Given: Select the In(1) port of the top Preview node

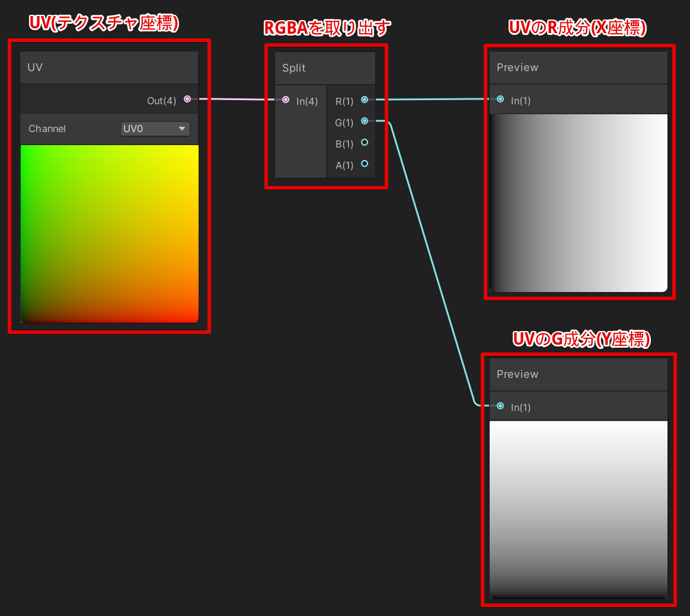Looking at the screenshot, I should pyautogui.click(x=500, y=100).
